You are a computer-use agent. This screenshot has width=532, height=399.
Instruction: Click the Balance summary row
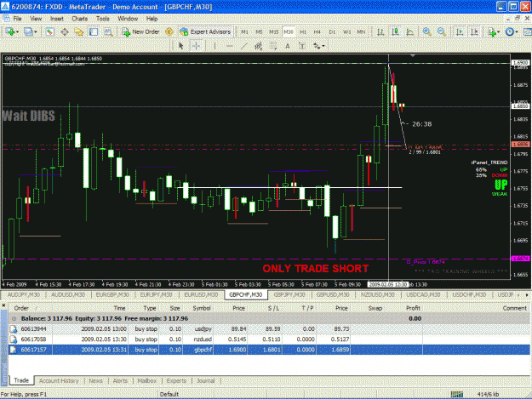pos(269,318)
